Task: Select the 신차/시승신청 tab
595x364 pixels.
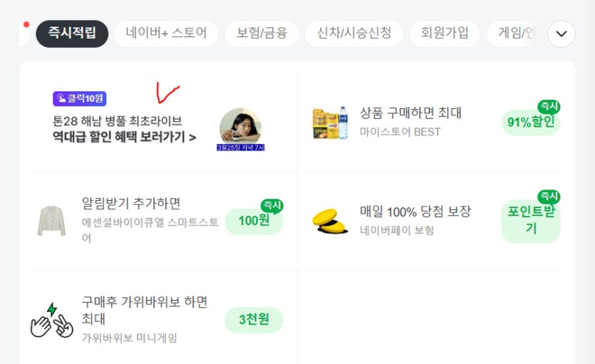Action: (353, 33)
